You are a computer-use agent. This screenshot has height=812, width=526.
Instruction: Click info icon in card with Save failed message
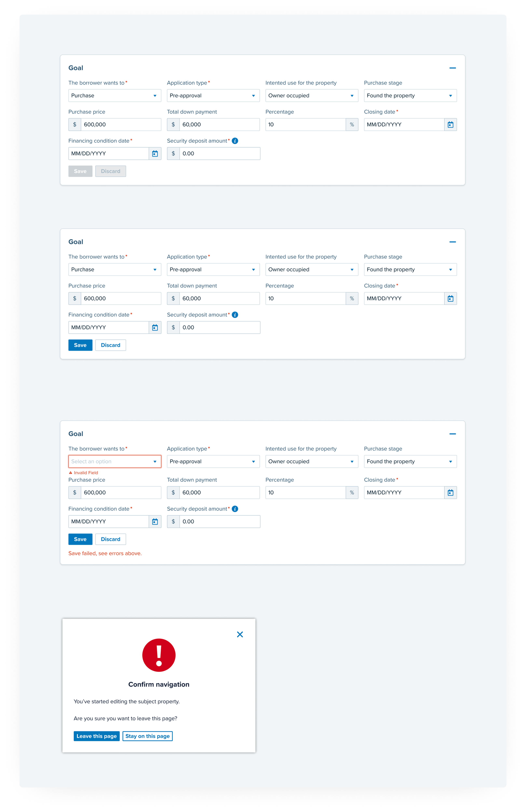pos(235,509)
